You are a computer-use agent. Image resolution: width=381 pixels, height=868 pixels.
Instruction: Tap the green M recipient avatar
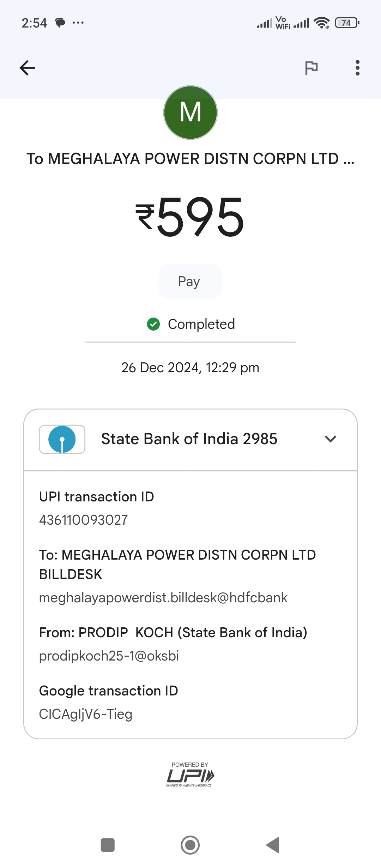pos(190,113)
